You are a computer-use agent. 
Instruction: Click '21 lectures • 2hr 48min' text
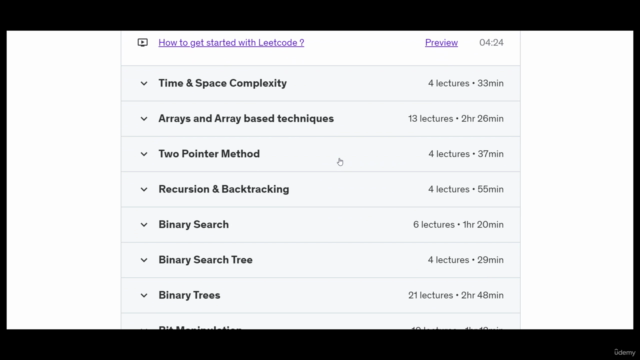tap(456, 295)
